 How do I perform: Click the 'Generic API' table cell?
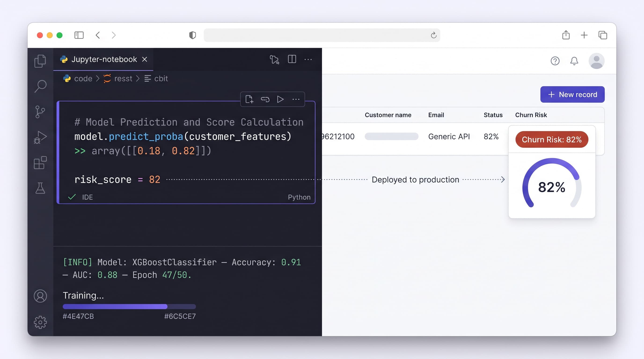(x=449, y=136)
